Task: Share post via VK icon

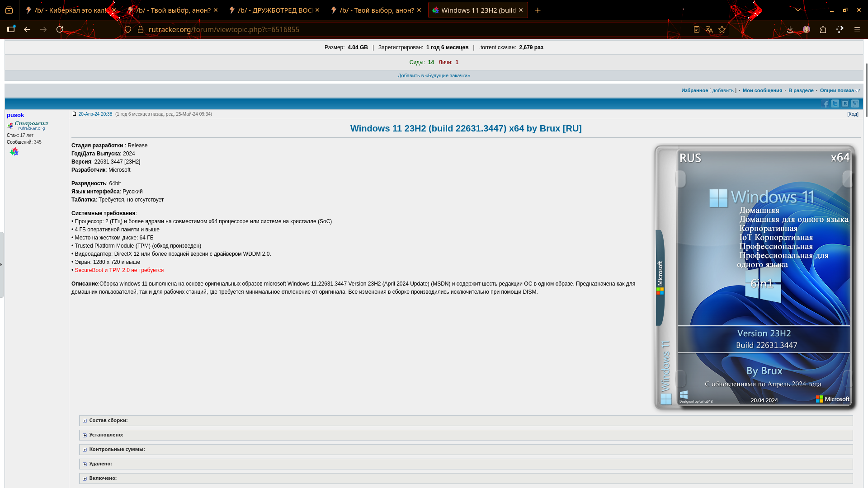Action: pos(845,104)
